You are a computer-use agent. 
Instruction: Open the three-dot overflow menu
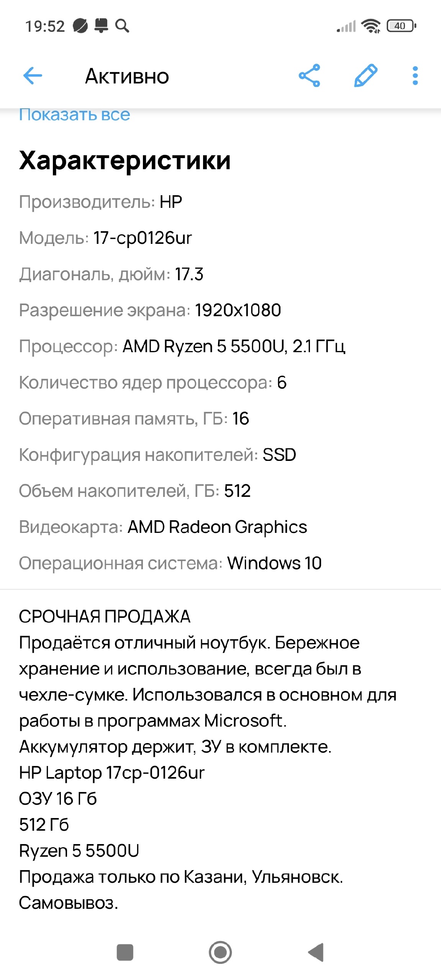point(415,75)
